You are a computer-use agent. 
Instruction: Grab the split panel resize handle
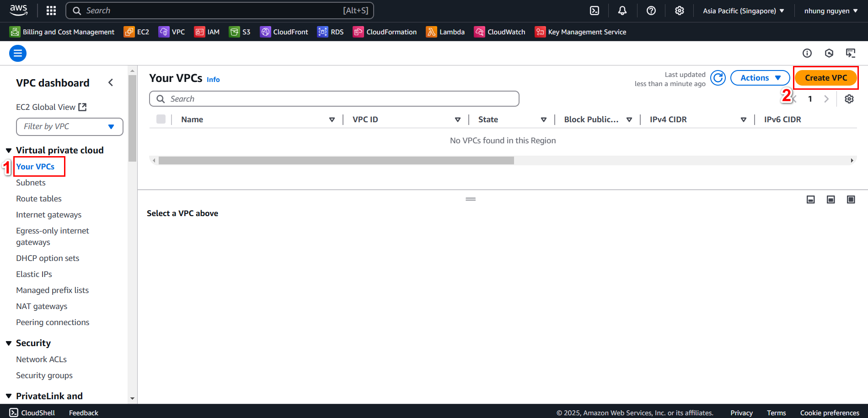tap(471, 199)
